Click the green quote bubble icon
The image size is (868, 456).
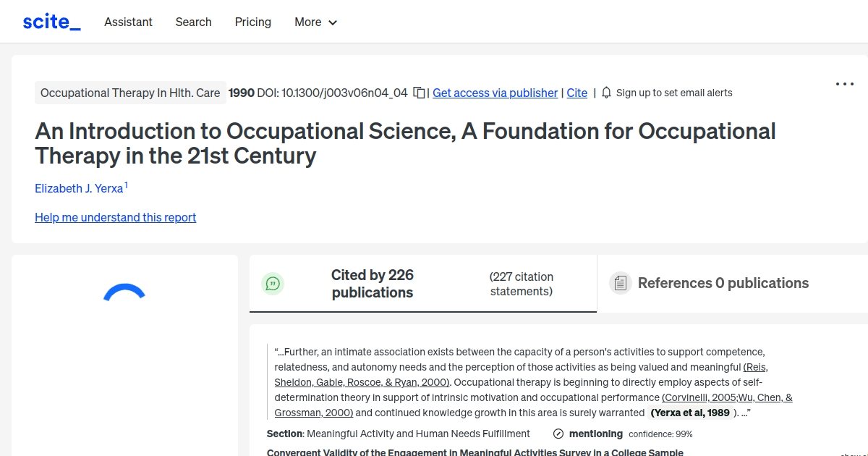coord(273,284)
